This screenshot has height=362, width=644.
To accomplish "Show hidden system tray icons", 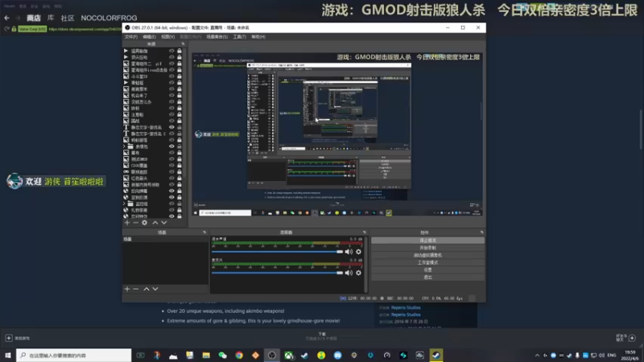I will pos(537,356).
